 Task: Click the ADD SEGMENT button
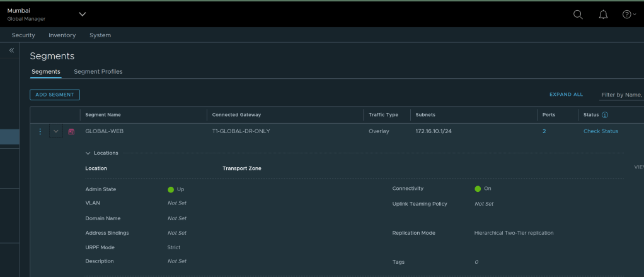[55, 95]
